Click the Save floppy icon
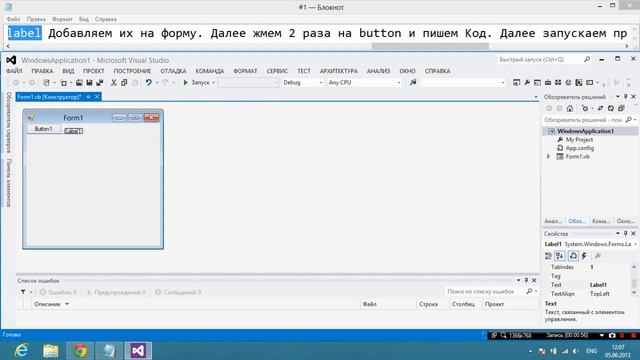This screenshot has height=360, width=640. click(x=89, y=82)
